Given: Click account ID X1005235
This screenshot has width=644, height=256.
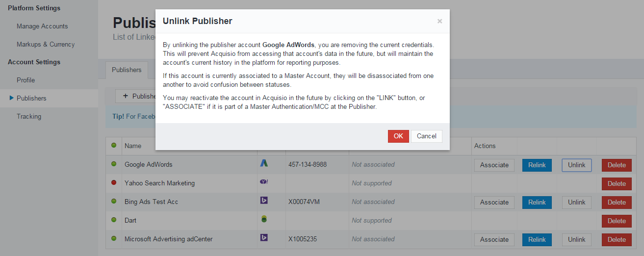Looking at the screenshot, I should click(302, 239).
